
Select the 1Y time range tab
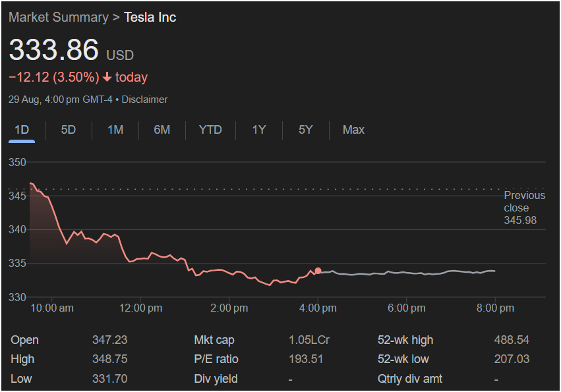coord(259,130)
